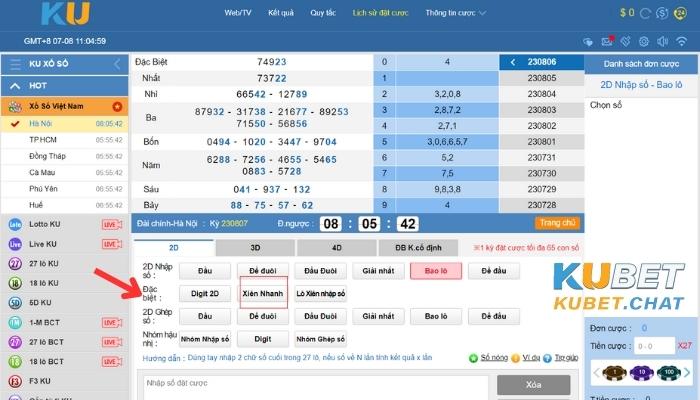700x400 pixels.
Task: Click the balance refresh circle icon
Action: (645, 13)
